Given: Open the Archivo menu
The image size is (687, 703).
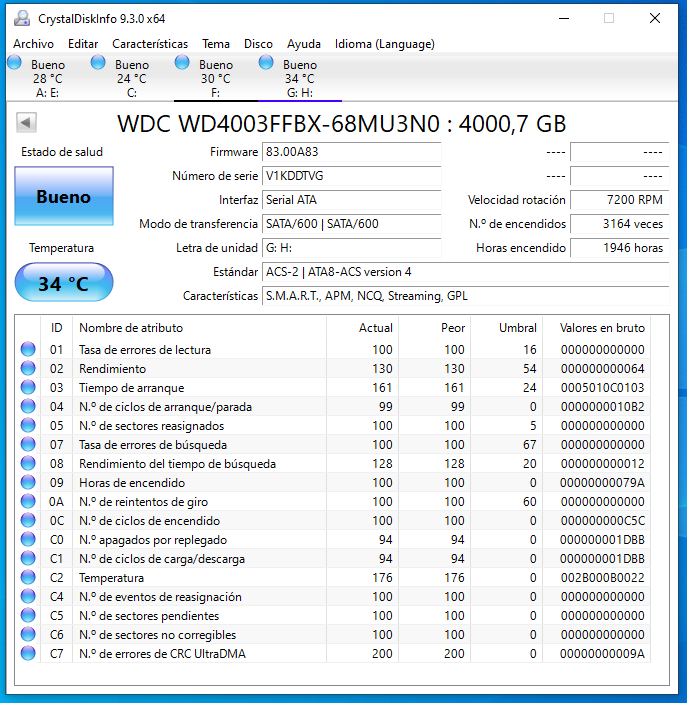Looking at the screenshot, I should [x=33, y=44].
